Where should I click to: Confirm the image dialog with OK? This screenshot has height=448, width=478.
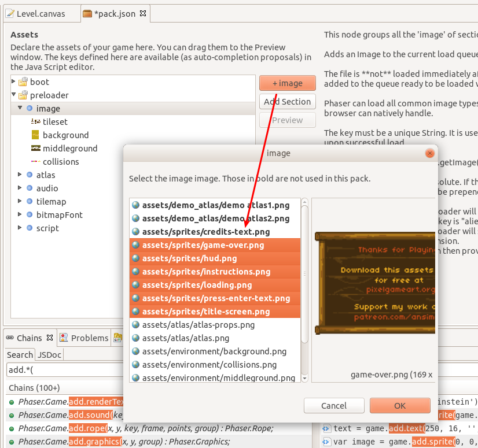tap(399, 405)
